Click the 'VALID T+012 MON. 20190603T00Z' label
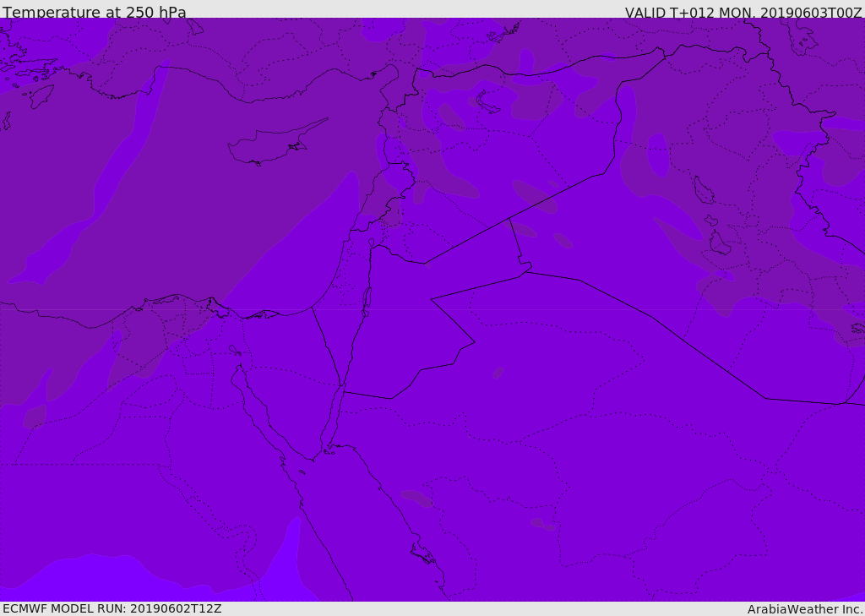865x616 pixels. (x=743, y=12)
